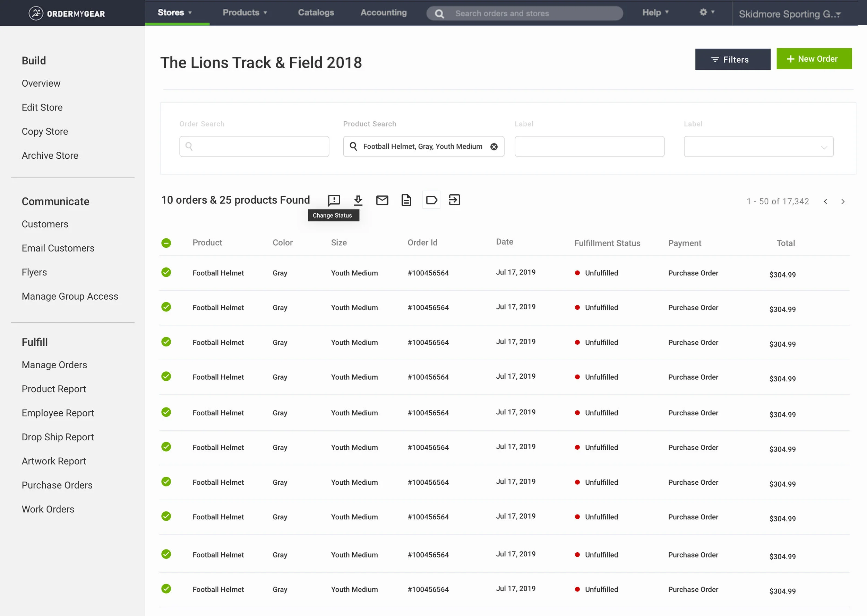Open the document report icon
Screen dimensions: 867x616
coord(406,200)
